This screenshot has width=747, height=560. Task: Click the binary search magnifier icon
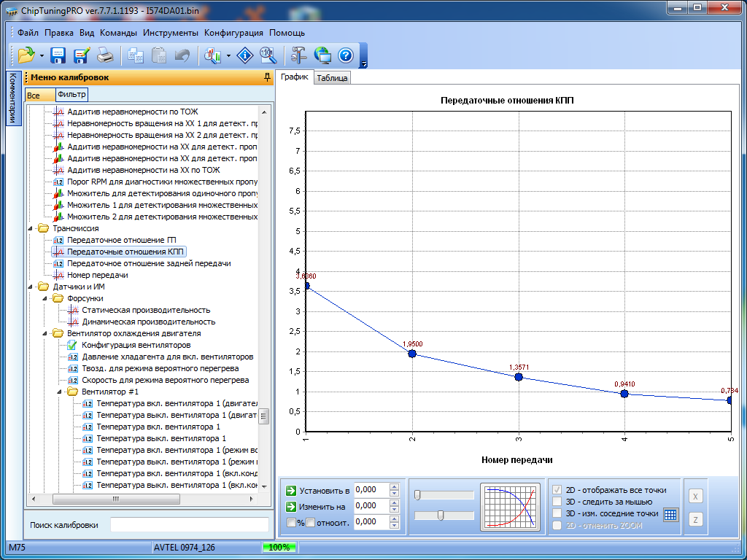point(268,55)
